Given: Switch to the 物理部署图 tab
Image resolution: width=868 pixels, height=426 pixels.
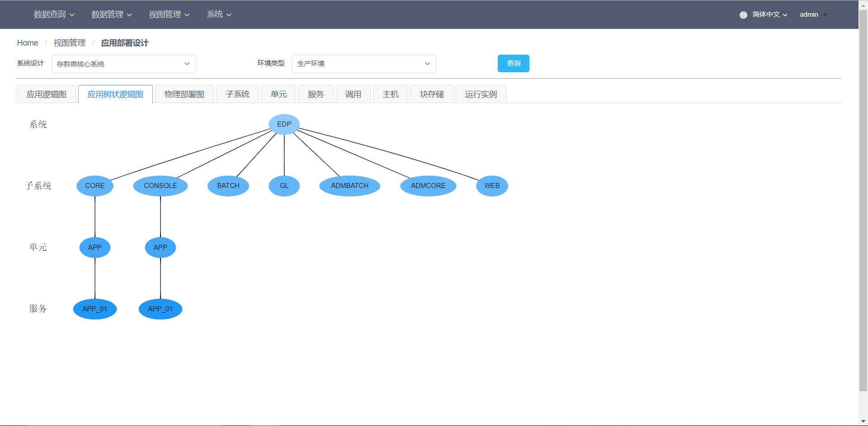Looking at the screenshot, I should tap(184, 94).
